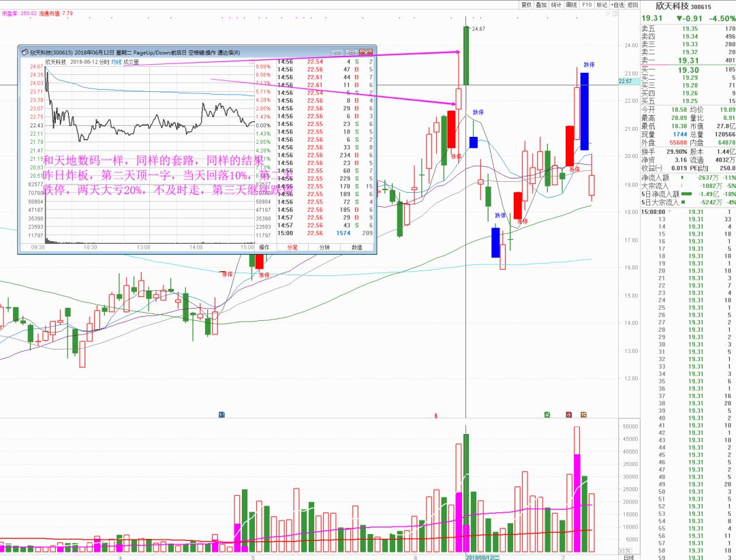Click 15:00:00 time header in tick list
This screenshot has width=736, height=560.
(x=654, y=212)
